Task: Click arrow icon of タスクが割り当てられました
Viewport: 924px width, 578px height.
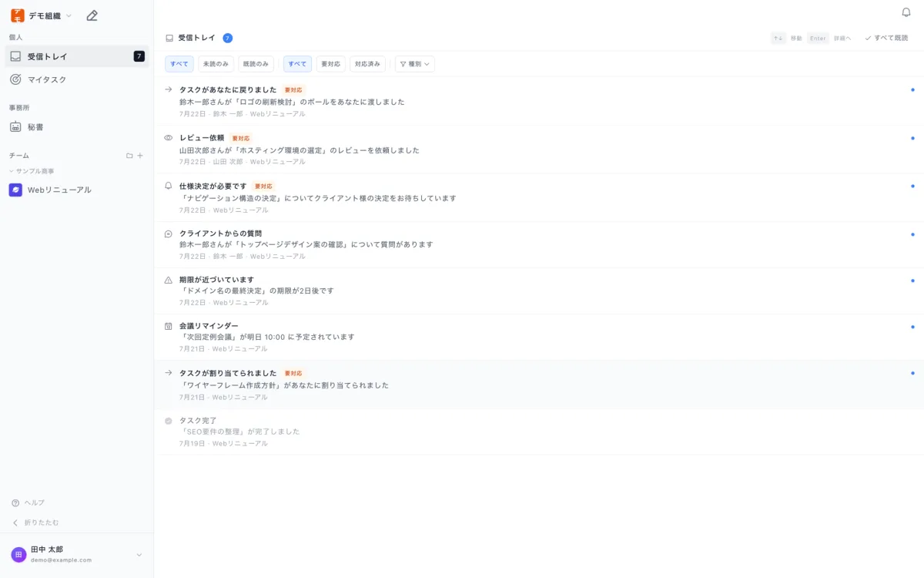Action: (x=169, y=373)
